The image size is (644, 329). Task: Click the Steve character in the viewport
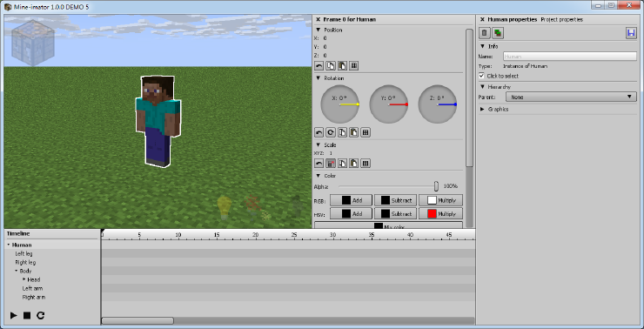pos(158,121)
